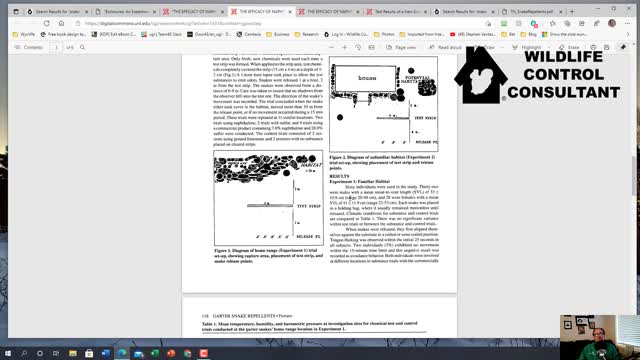Open the Research bookmarks folder

point(306,35)
